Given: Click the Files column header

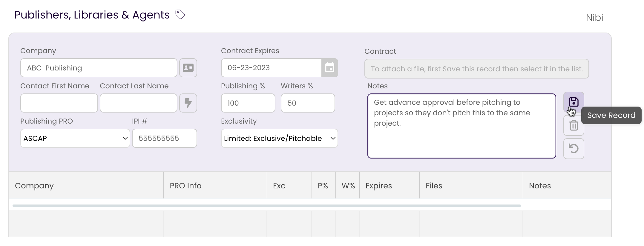Looking at the screenshot, I should click(471, 185).
